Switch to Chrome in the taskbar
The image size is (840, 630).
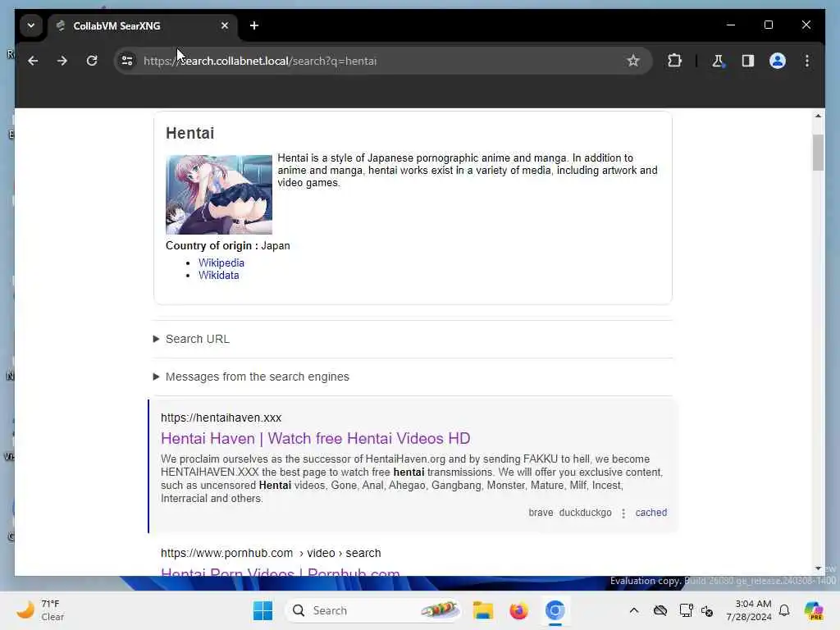tap(555, 610)
